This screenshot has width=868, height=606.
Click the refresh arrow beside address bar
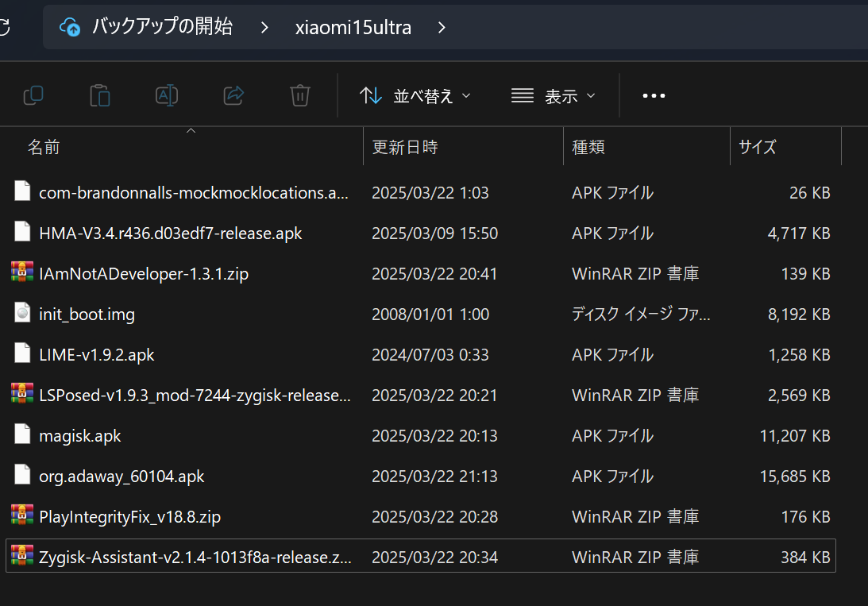[x=5, y=26]
